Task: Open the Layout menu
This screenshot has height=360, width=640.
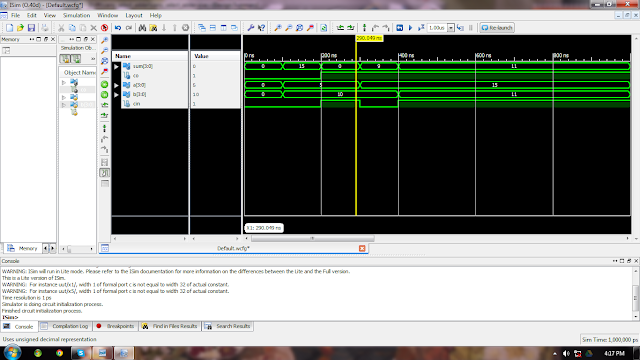Action: (x=134, y=16)
